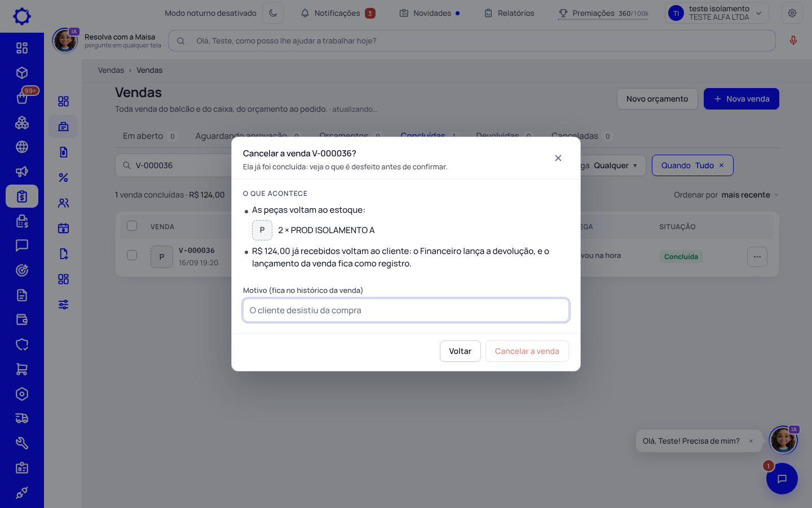Click the wallet icon in the blue sidebar
812x508 pixels.
tap(22, 320)
